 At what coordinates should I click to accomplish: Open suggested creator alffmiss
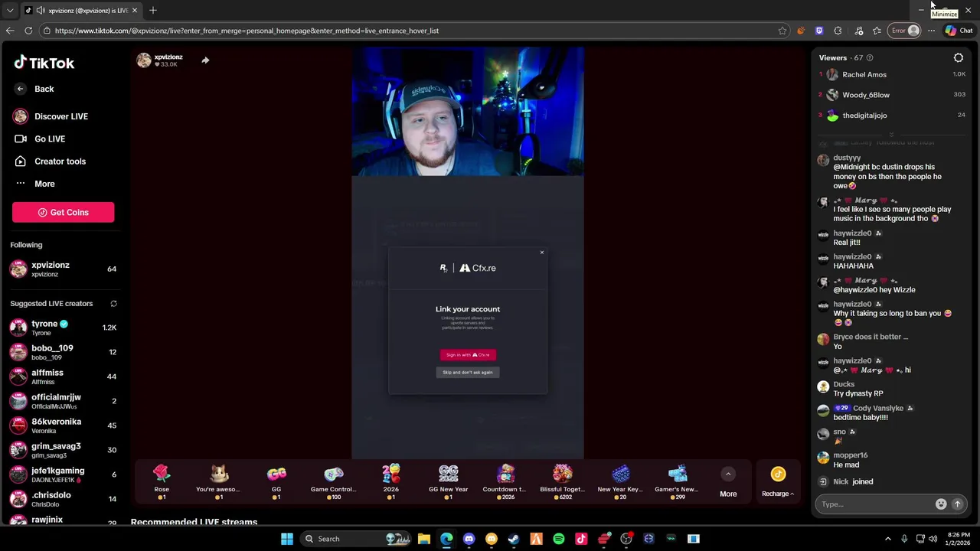point(63,377)
